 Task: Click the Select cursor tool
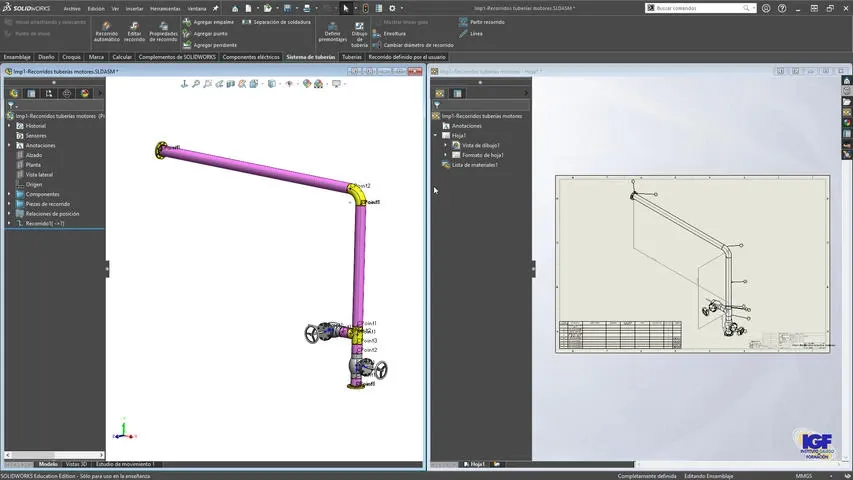[x=345, y=8]
